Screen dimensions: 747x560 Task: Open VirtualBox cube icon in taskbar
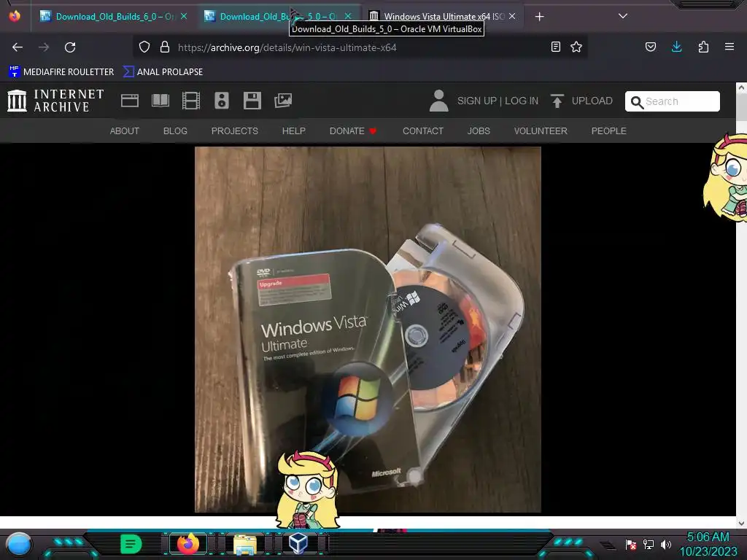[x=298, y=543]
